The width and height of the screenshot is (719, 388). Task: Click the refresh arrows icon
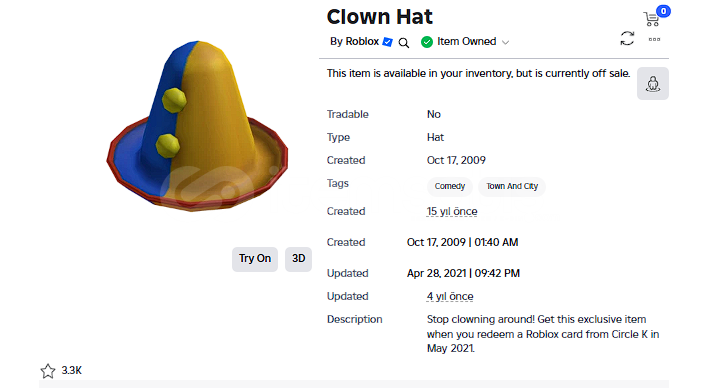click(x=627, y=39)
